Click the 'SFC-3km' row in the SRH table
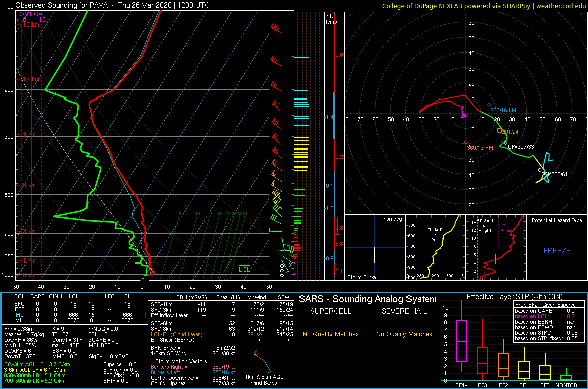Screen dimensions: 588x389 pyautogui.click(x=220, y=309)
